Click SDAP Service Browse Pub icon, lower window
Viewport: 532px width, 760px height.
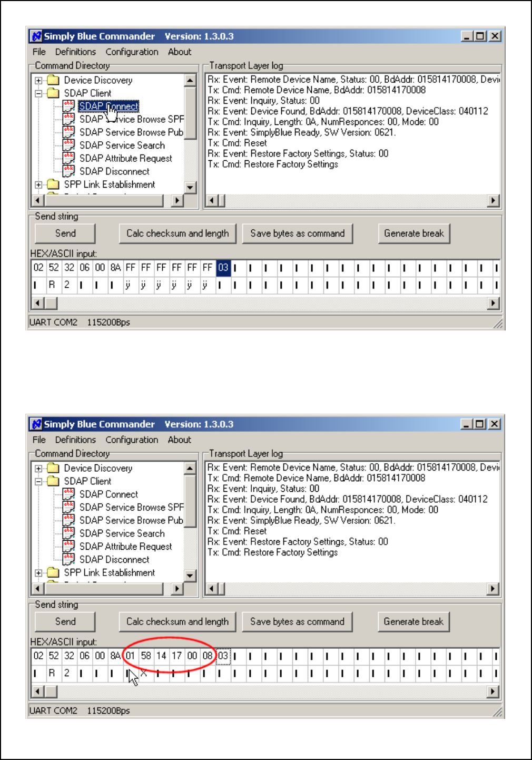pos(68,520)
